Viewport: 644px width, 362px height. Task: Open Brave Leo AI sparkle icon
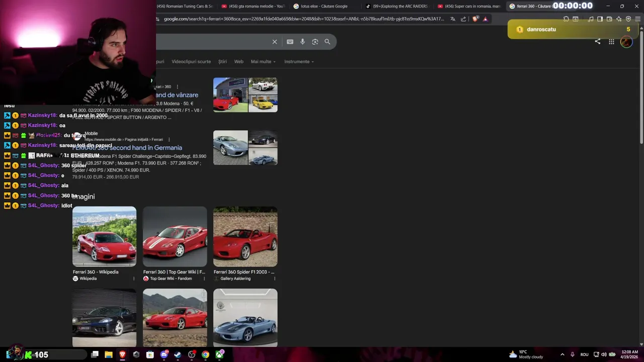coord(619,19)
